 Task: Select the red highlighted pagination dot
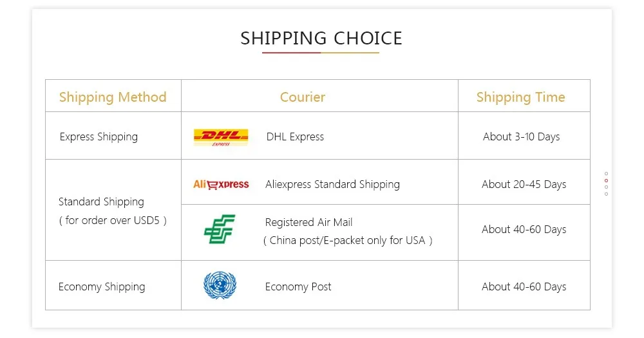click(606, 180)
